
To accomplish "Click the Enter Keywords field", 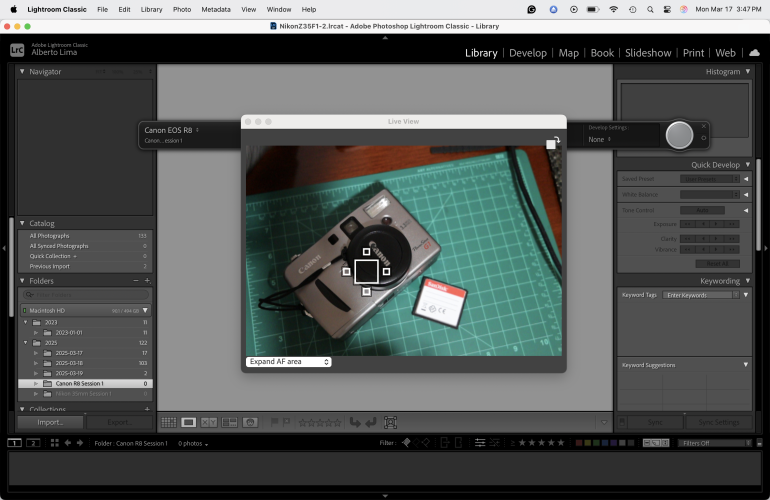I will (x=700, y=295).
